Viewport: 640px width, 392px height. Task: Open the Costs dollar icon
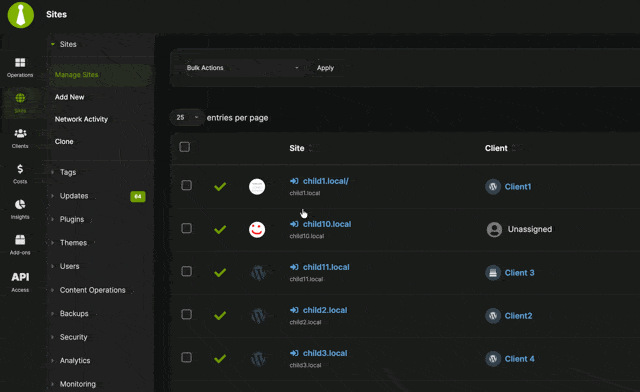pyautogui.click(x=20, y=169)
